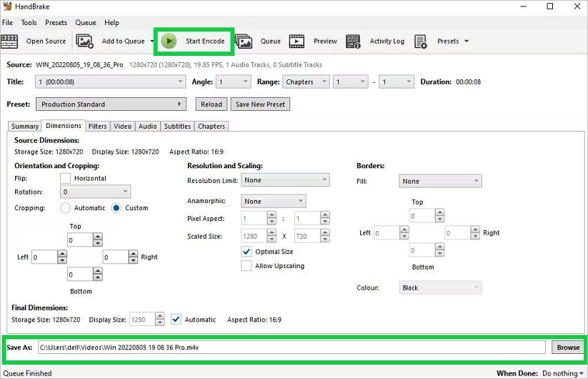Enable the Horizontal flip checkbox
This screenshot has width=588, height=379.
pos(66,178)
